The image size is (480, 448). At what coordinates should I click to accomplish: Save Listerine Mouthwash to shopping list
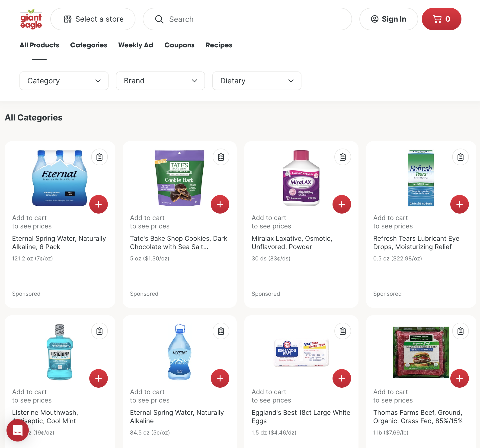[99, 331]
